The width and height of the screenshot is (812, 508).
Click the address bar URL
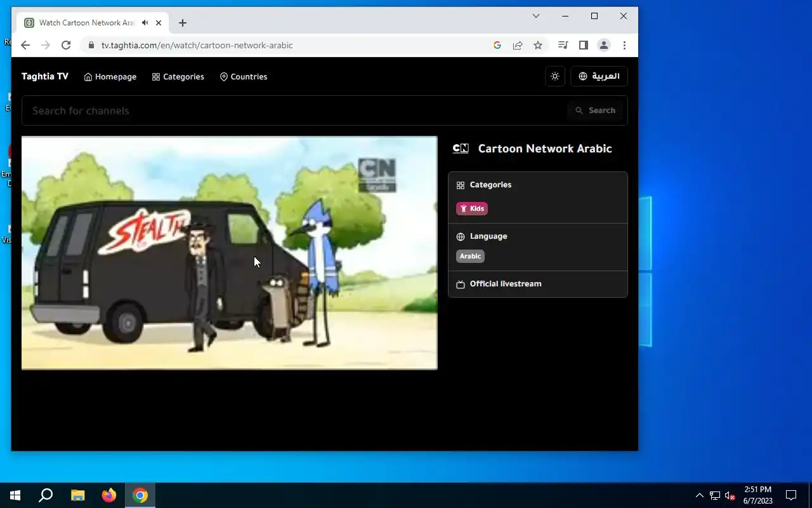(197, 45)
